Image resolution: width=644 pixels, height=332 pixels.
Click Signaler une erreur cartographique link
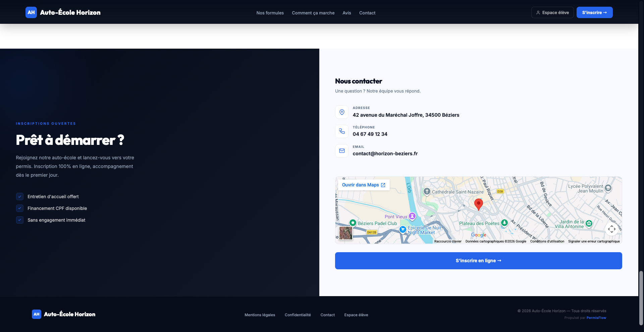(594, 241)
